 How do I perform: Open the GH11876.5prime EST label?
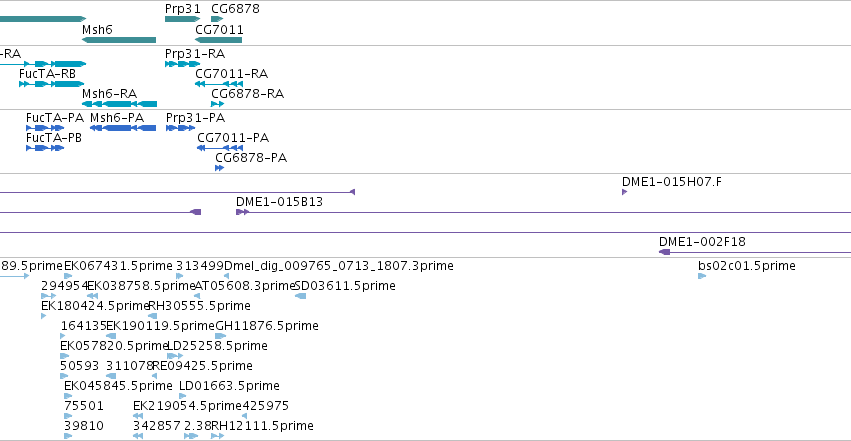(x=267, y=325)
